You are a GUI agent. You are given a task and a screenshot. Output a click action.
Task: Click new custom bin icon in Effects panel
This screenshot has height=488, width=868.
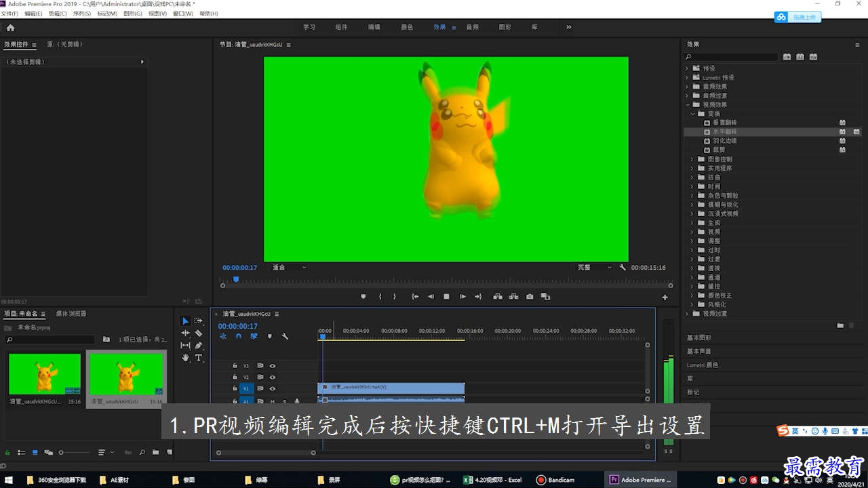point(840,325)
